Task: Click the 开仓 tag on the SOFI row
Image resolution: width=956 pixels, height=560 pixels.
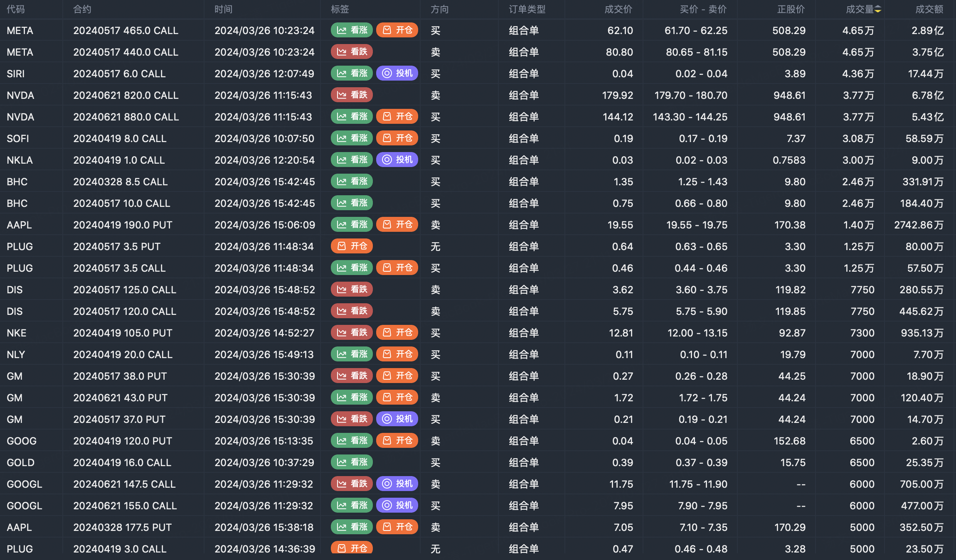Action: coord(397,138)
